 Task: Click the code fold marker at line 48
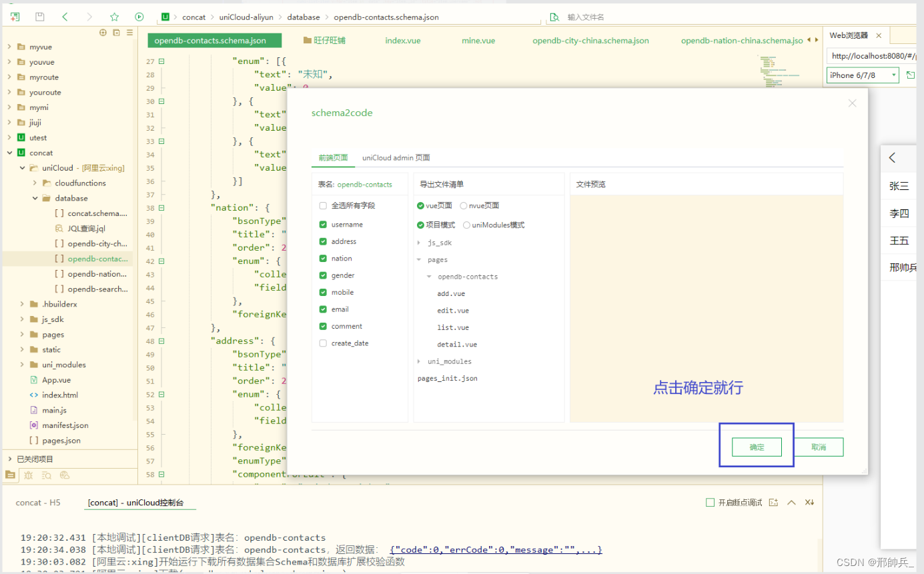click(161, 341)
